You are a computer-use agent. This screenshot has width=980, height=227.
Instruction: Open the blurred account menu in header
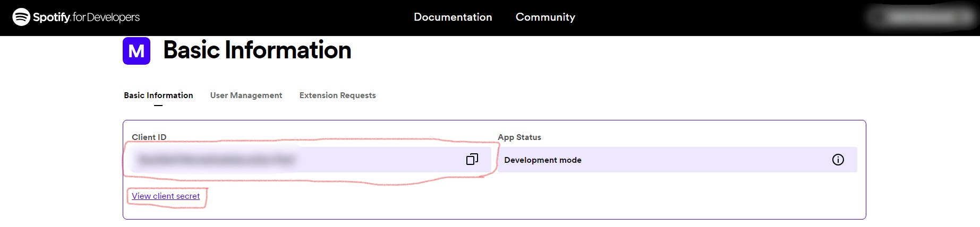tap(922, 17)
